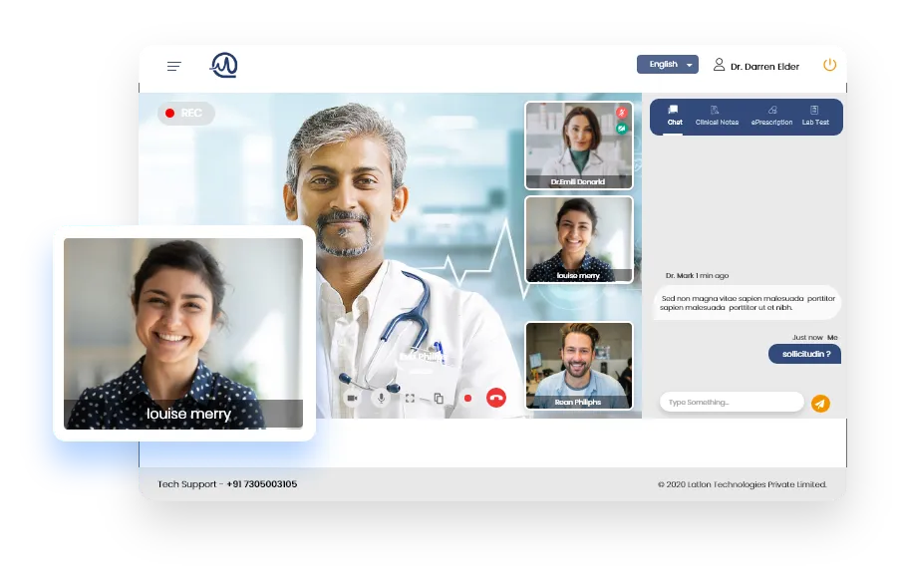Click the Chat tab's message bubble icon
Screen dimensions: 900x588
(673, 112)
